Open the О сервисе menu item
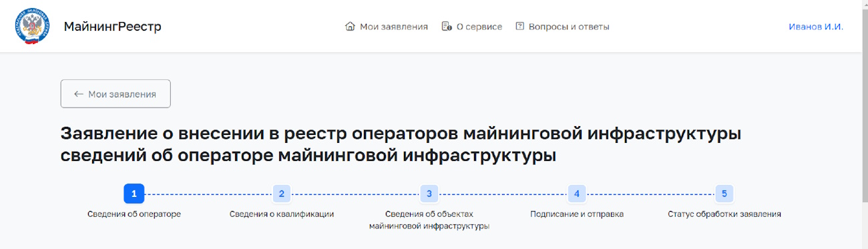 479,27
